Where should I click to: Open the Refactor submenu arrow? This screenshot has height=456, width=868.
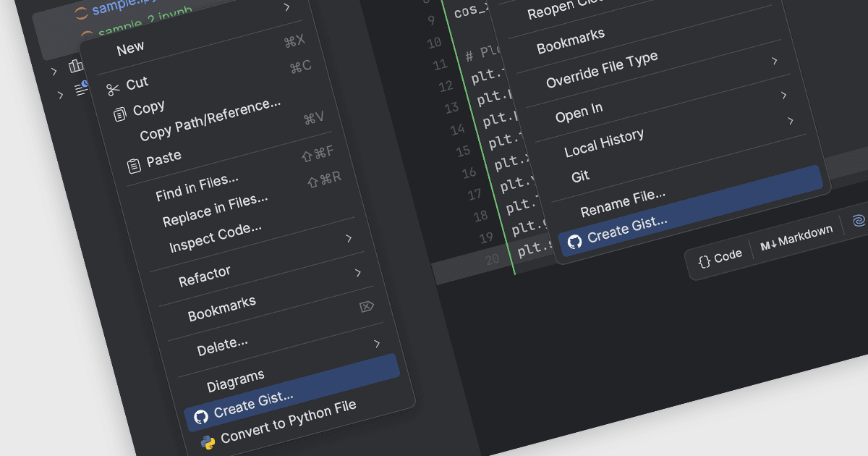(349, 238)
